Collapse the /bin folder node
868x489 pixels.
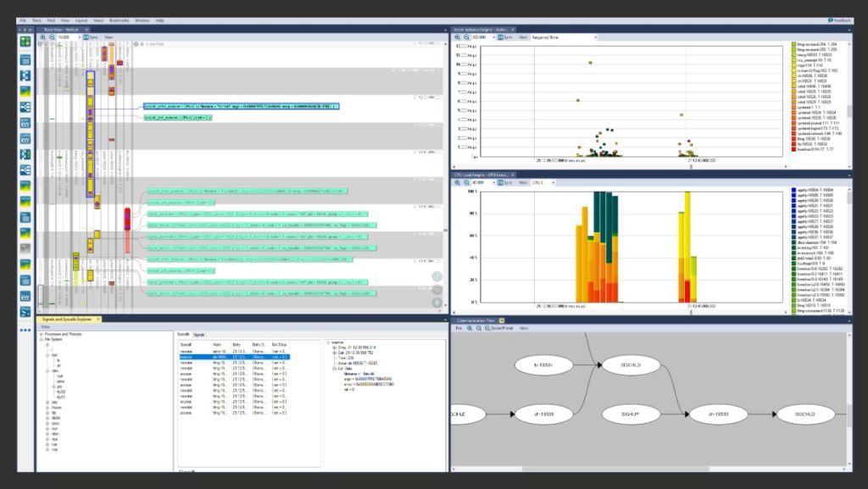47,355
